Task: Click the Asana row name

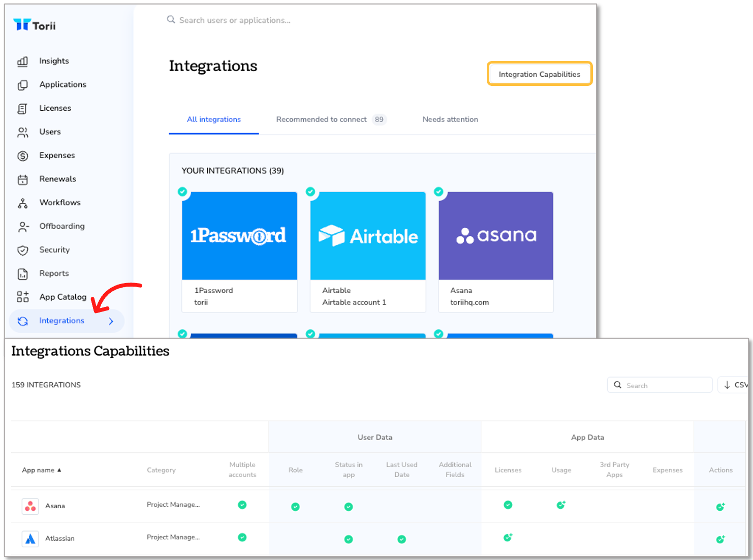Action: 55,506
